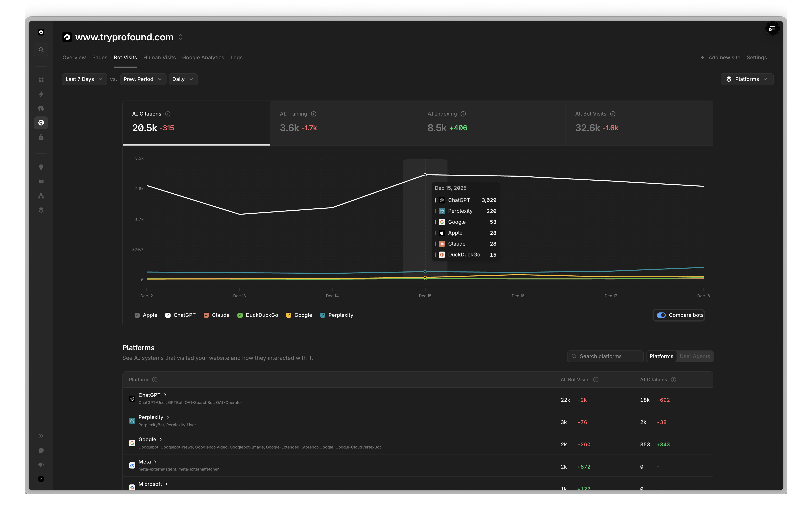Screen dimensions: 812x527
Task: Click Add new site
Action: (720, 58)
